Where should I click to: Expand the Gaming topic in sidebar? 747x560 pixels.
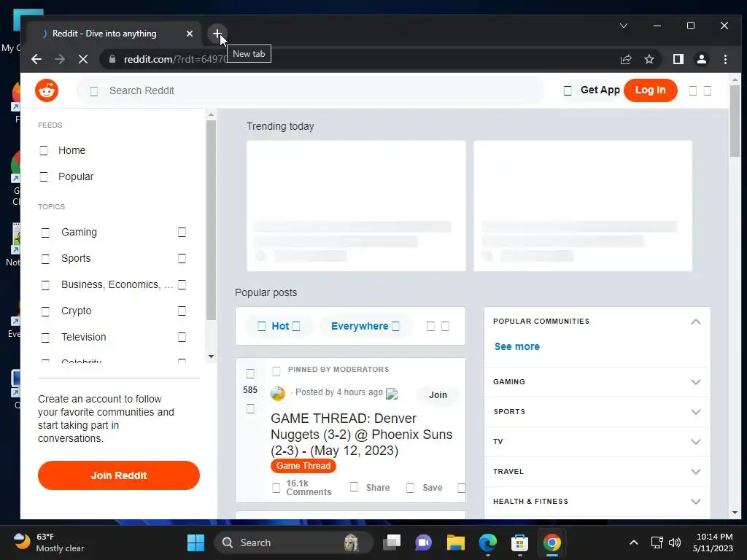[x=182, y=232]
